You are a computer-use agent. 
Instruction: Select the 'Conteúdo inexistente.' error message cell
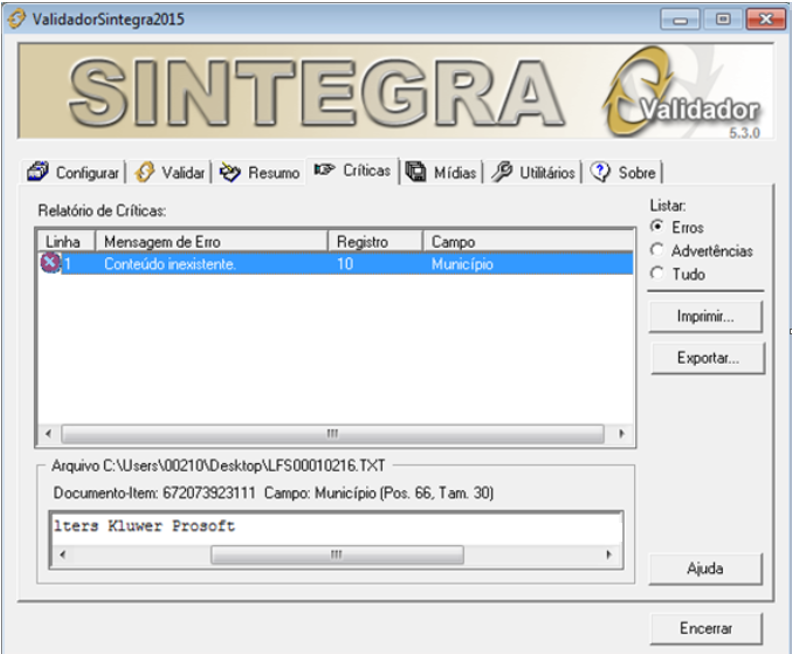pos(170,264)
